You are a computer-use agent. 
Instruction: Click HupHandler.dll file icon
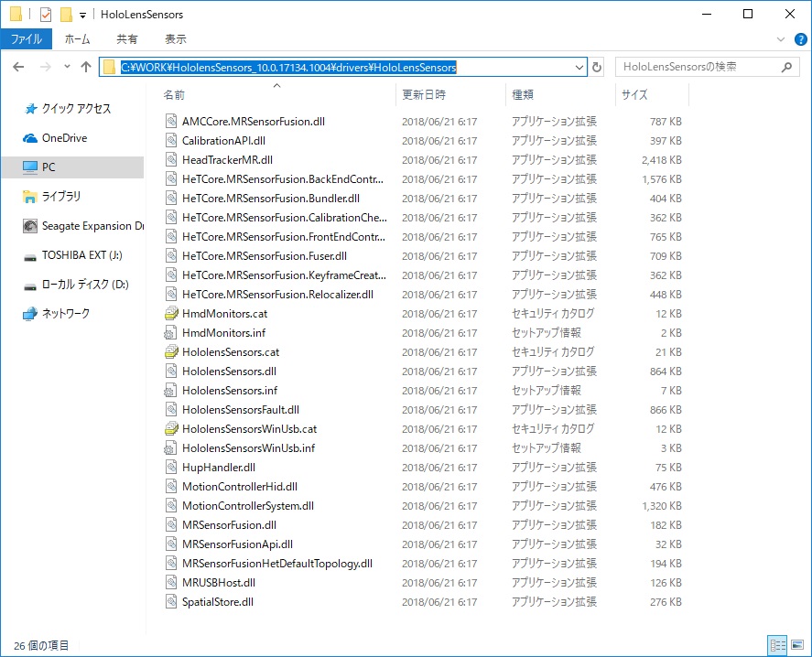click(x=171, y=468)
